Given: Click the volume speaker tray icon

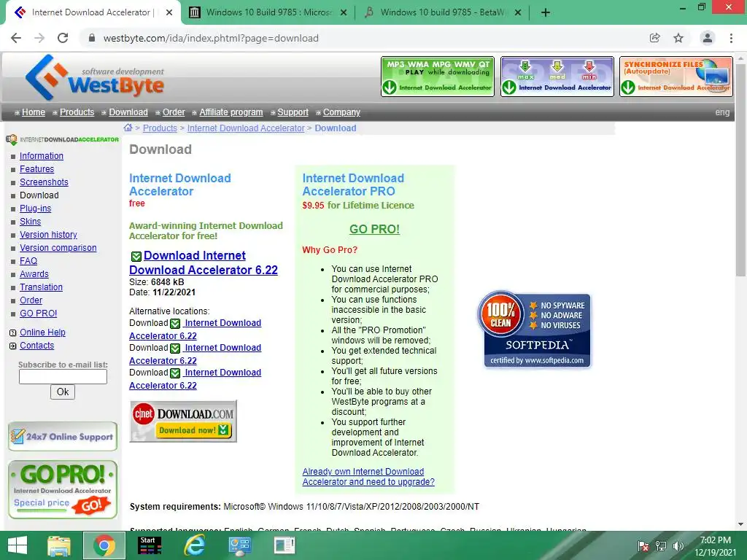Looking at the screenshot, I should point(678,546).
